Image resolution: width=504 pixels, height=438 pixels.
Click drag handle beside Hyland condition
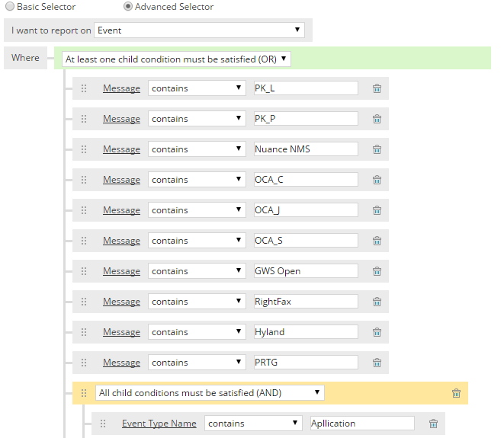[x=84, y=332]
